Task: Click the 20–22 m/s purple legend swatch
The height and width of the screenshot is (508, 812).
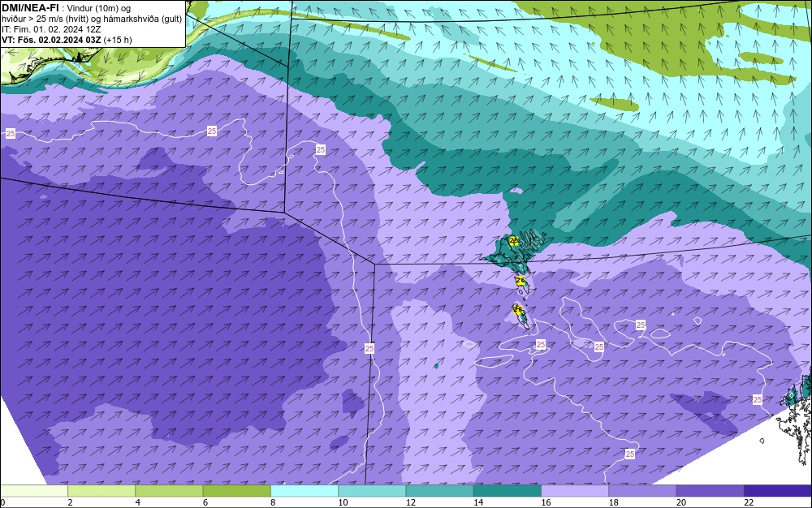Action: (x=710, y=490)
